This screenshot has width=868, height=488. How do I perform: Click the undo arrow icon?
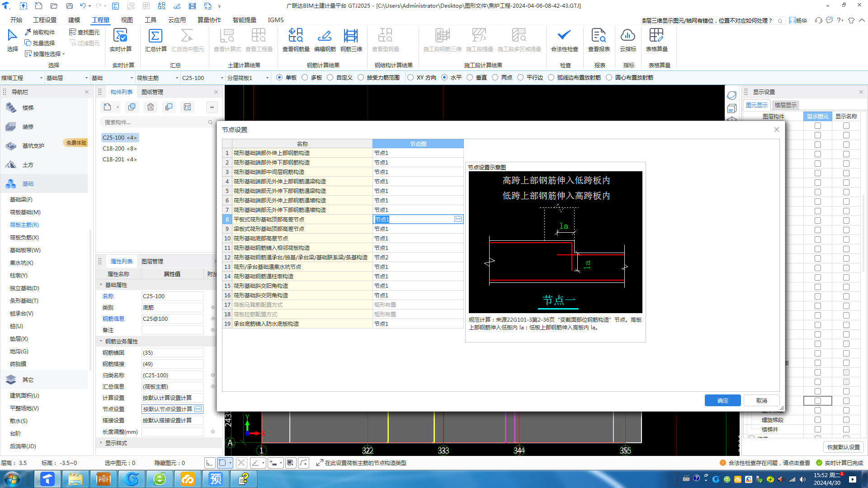(x=83, y=6)
